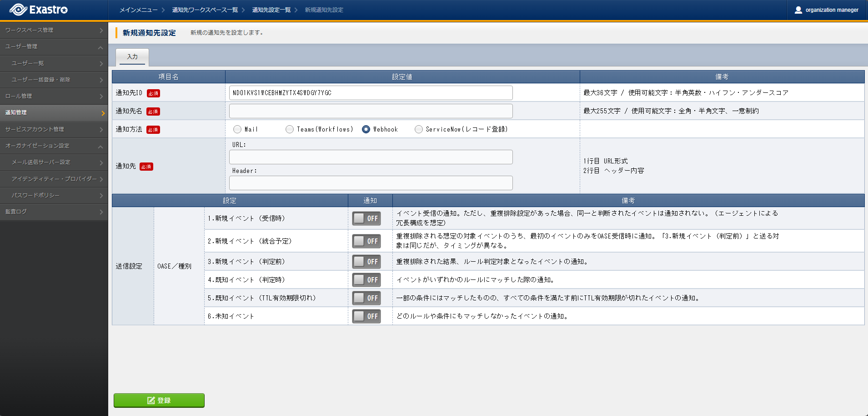Click the 登録 register button
The image size is (868, 416).
click(159, 401)
